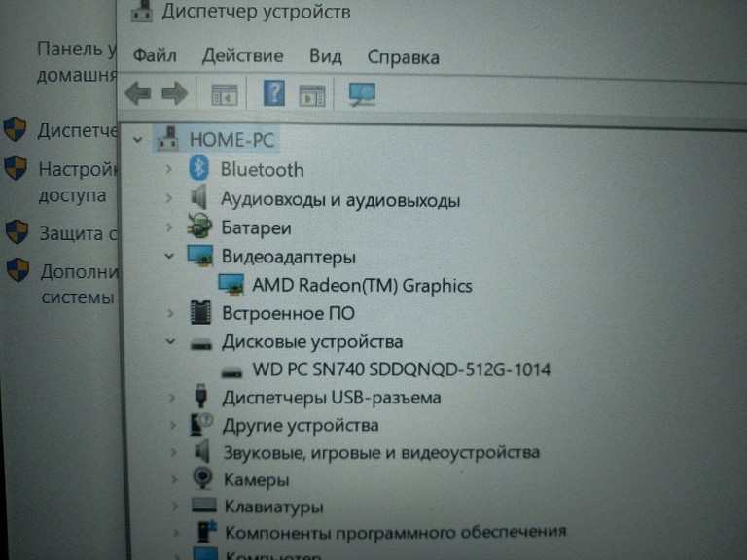This screenshot has height=560, width=747.
Task: Collapse the Видеоадаптеры category
Action: [x=169, y=257]
